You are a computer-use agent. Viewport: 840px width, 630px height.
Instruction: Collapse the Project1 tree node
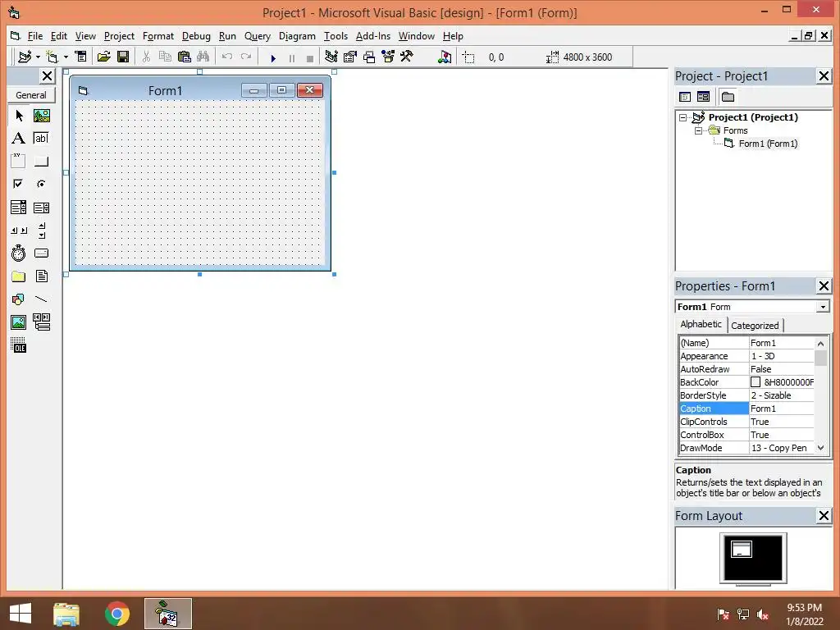pos(682,117)
